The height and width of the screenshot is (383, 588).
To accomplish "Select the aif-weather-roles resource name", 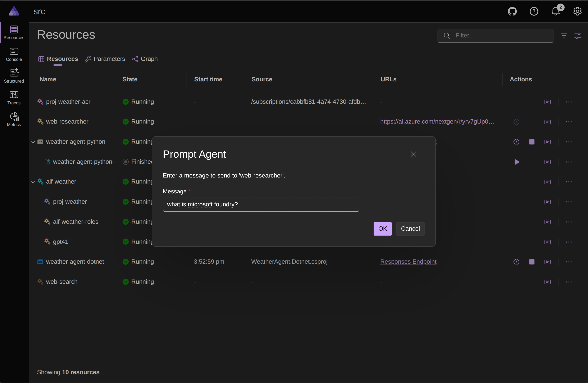I will pyautogui.click(x=76, y=222).
